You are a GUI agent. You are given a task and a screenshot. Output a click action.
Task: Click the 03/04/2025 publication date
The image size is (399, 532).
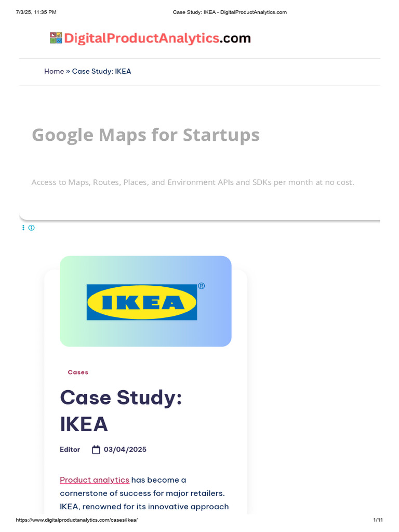coord(125,450)
